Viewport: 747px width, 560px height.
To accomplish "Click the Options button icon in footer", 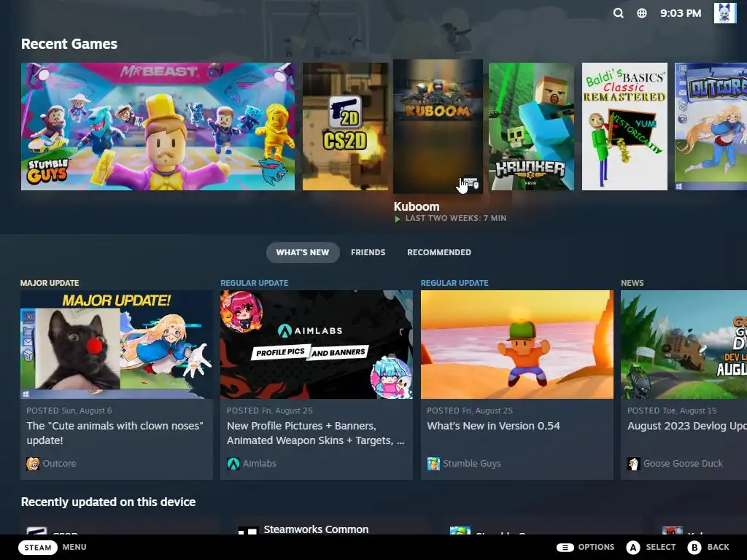I will coord(565,547).
